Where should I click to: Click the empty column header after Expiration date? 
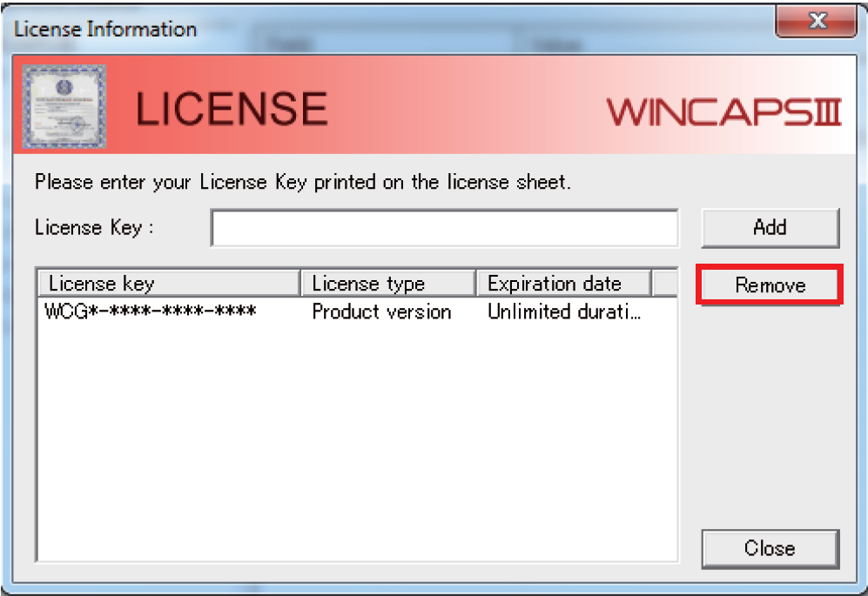[663, 284]
